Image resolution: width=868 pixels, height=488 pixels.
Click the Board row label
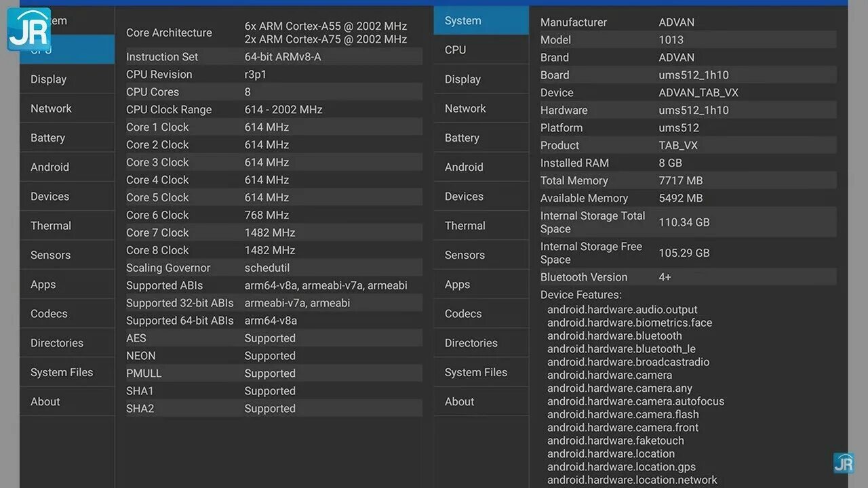(555, 75)
